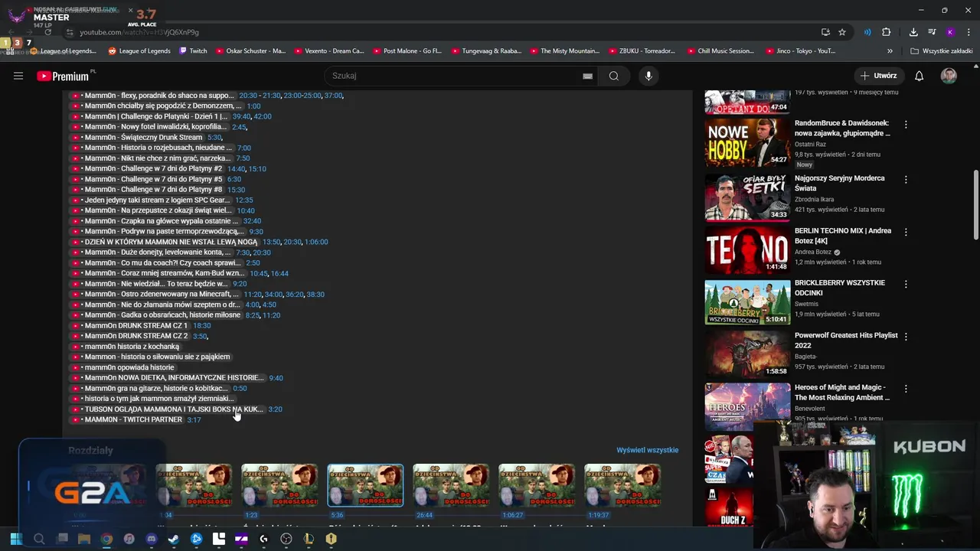
Task: Open Chrome downloads icon
Action: tap(913, 32)
